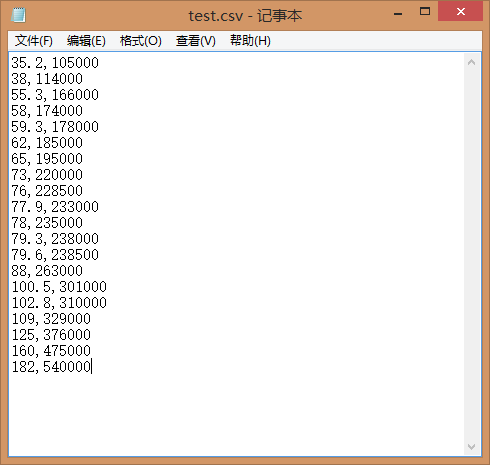
Task: Click the line 58,174000
Action: pos(47,111)
